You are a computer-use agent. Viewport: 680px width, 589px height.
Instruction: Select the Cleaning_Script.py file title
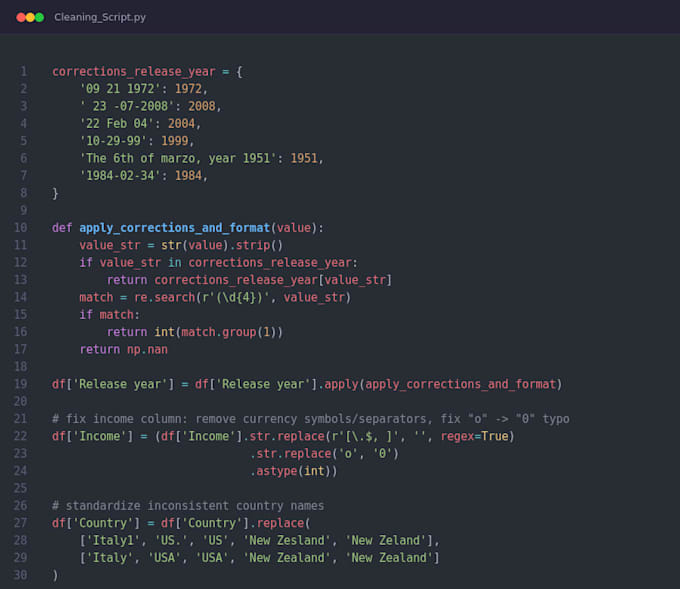(100, 17)
